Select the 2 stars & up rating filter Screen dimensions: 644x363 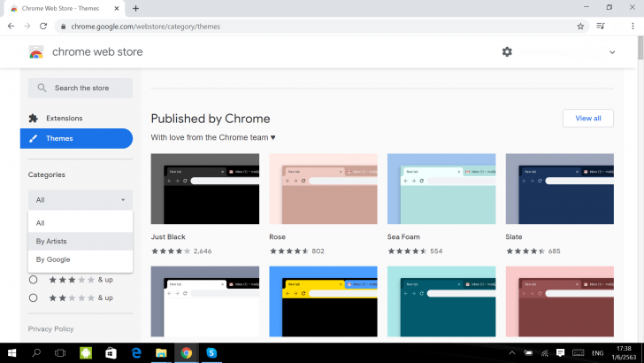coord(34,297)
